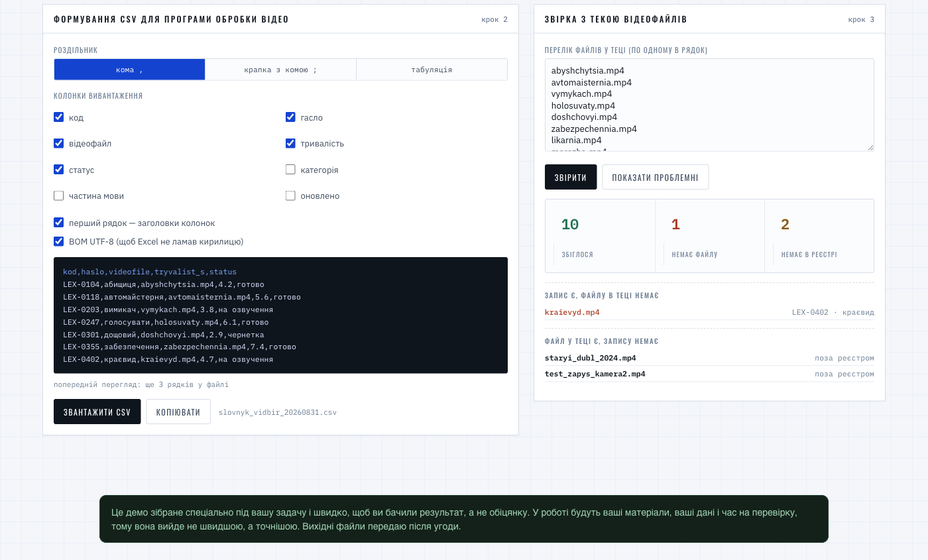Click the CSV row for LEX-0104
This screenshot has width=928, height=560.
coord(164,284)
